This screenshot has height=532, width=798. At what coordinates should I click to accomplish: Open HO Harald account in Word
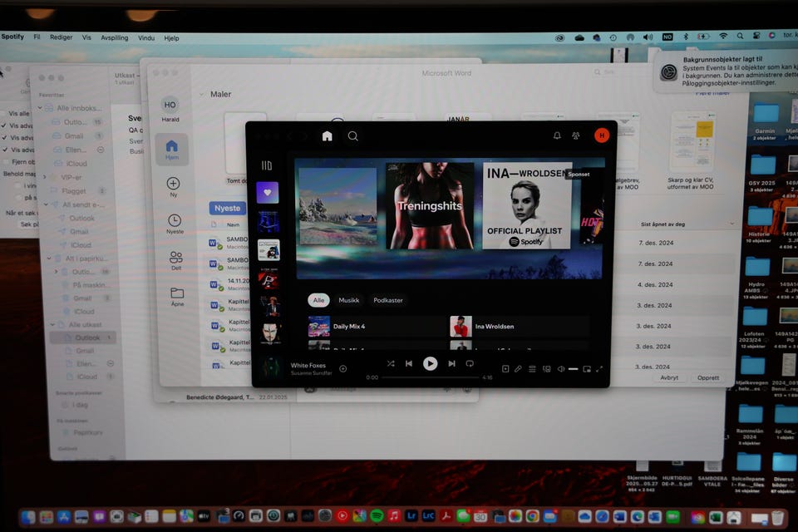point(170,109)
